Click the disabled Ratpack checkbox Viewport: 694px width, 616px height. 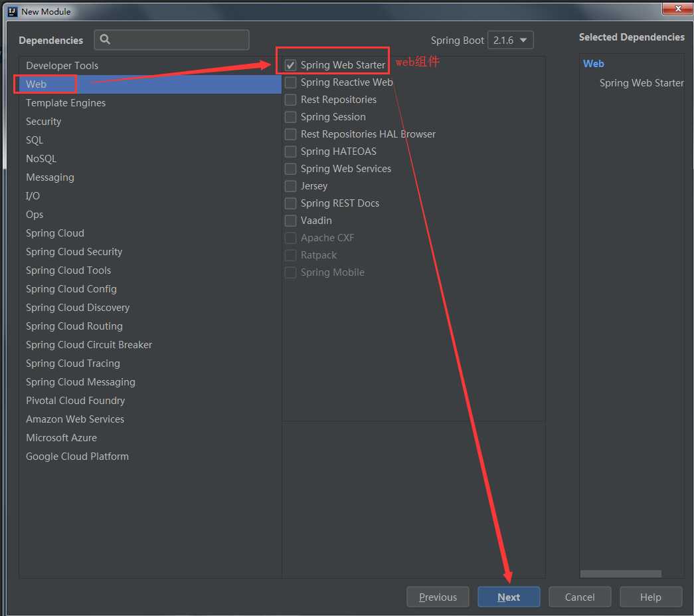[290, 255]
